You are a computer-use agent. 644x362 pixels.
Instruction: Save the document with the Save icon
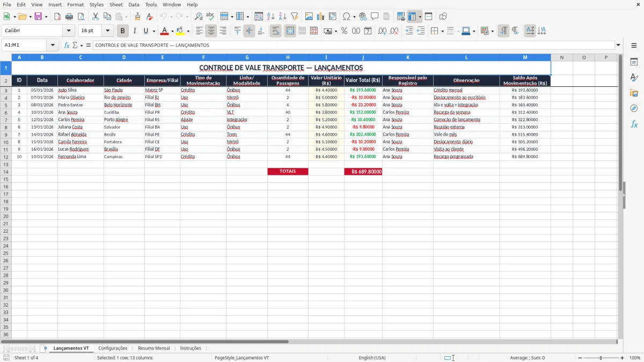tap(38, 17)
